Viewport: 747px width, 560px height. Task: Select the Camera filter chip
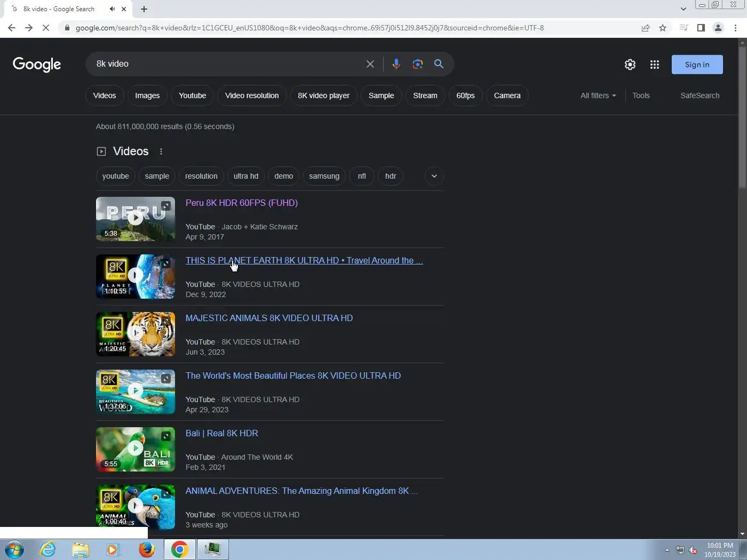tap(507, 95)
